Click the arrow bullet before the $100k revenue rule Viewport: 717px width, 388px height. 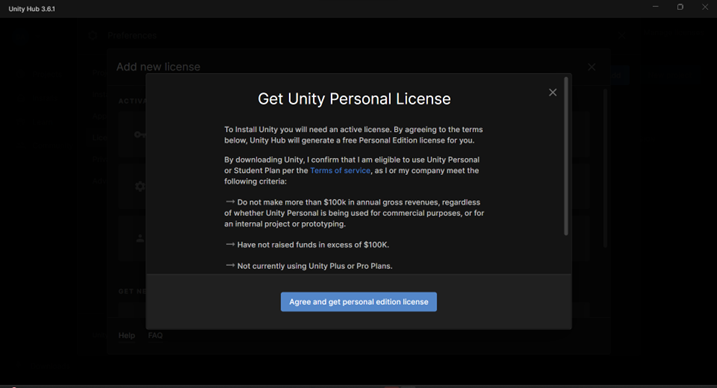pos(230,202)
